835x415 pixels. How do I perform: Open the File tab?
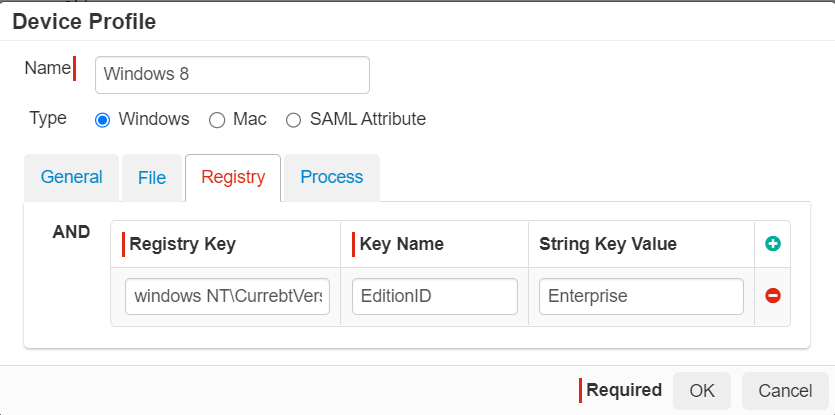pos(152,177)
